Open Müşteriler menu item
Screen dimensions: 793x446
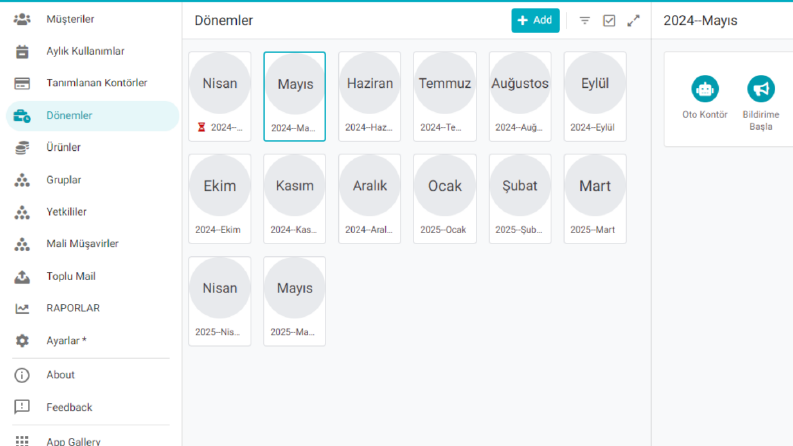(x=70, y=19)
